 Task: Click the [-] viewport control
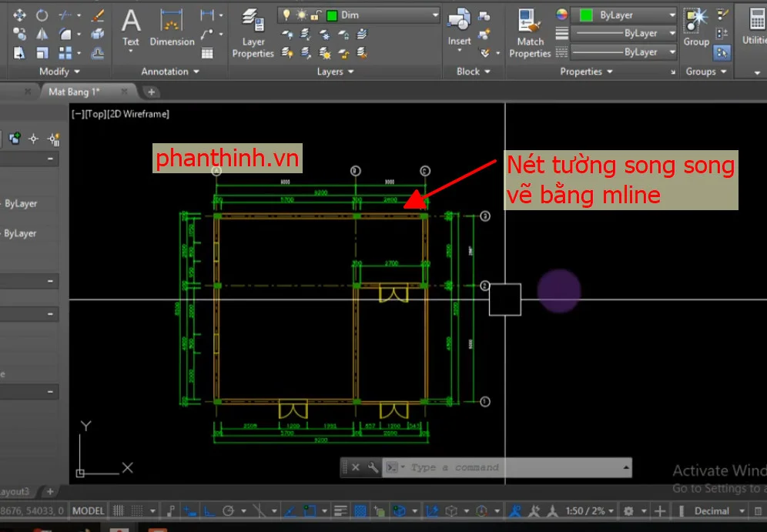tap(78, 114)
